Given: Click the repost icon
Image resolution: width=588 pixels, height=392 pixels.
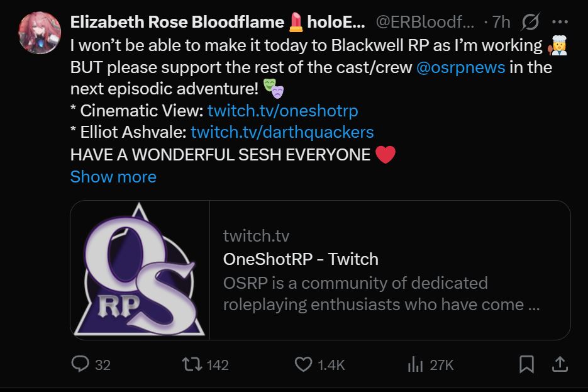Looking at the screenshot, I should tap(189, 364).
